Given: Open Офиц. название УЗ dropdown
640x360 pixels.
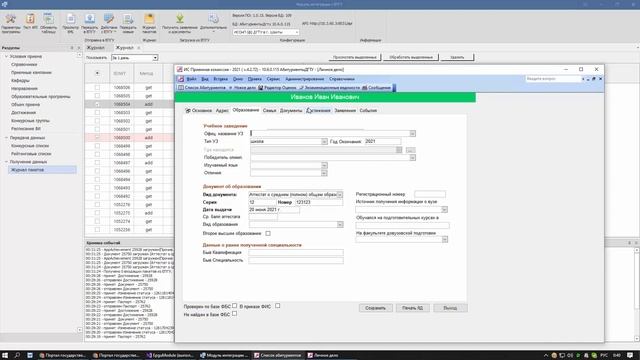Looking at the screenshot, I should [x=412, y=133].
